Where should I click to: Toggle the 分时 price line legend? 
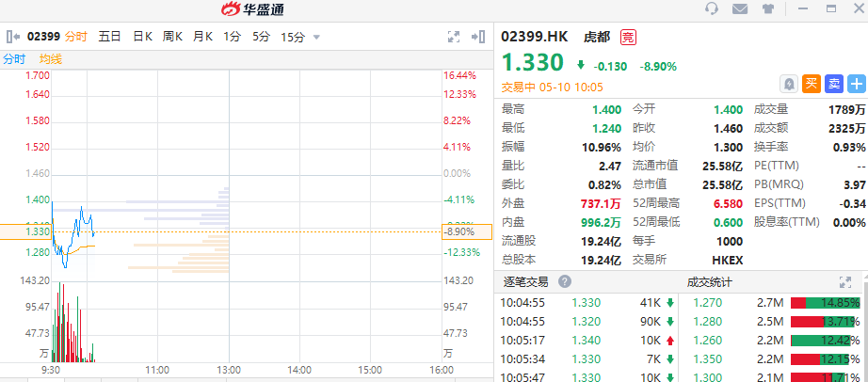tap(14, 59)
